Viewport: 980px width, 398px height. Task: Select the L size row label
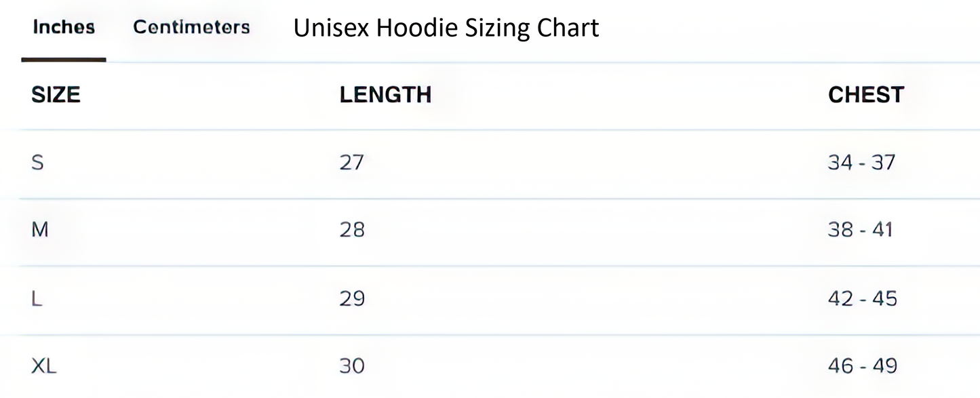tap(37, 298)
